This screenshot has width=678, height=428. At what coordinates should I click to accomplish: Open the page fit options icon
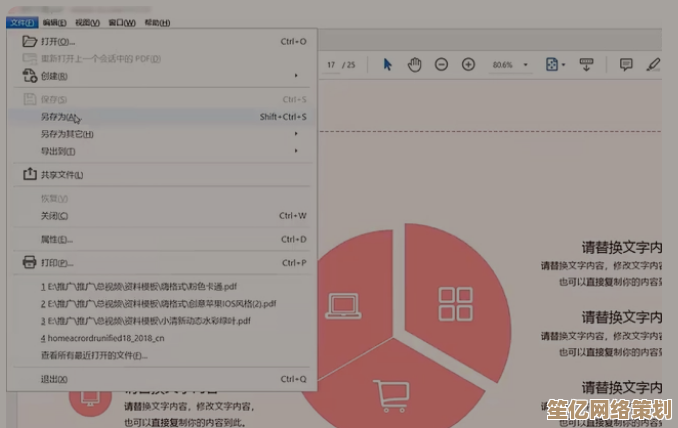(x=553, y=65)
